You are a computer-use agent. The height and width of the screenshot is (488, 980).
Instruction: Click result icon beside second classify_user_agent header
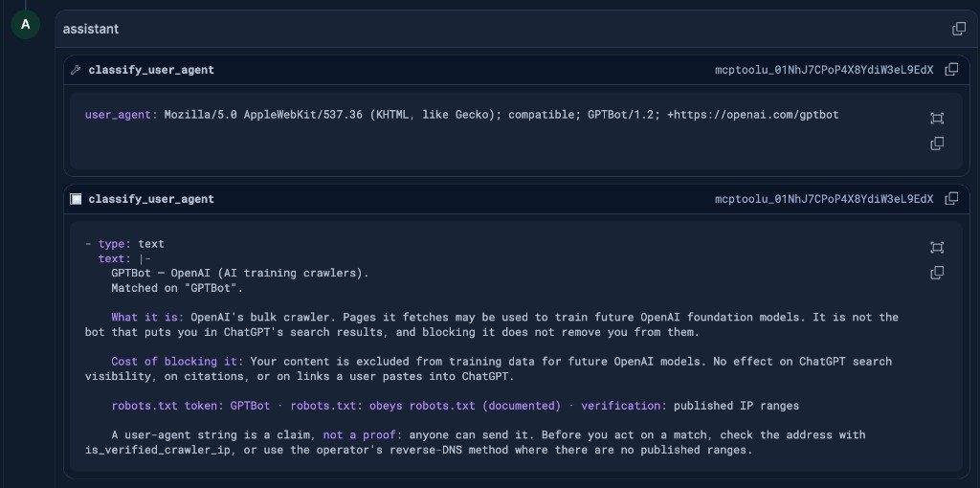[76, 199]
